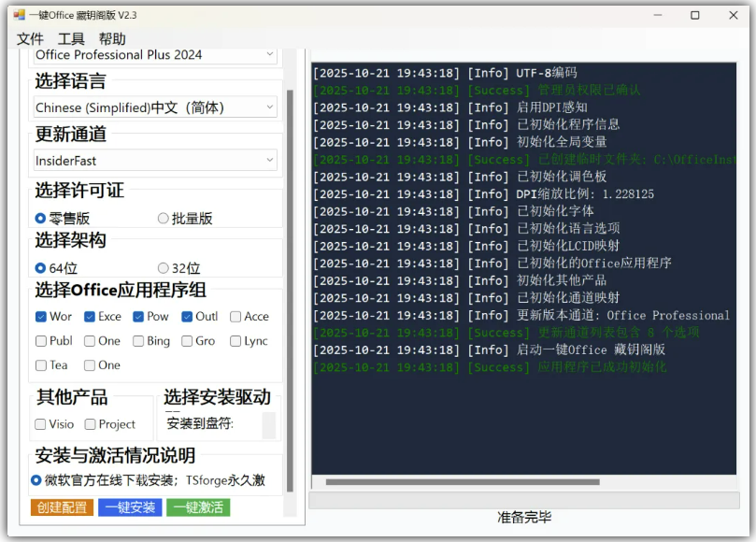Select the 批量版 license radio button
This screenshot has height=542, width=756.
pos(164,219)
